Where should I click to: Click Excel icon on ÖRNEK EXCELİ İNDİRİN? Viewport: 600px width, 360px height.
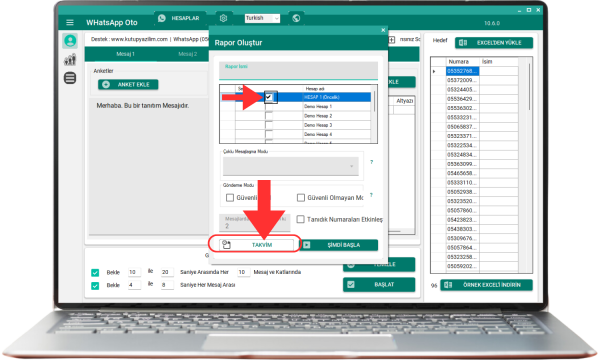click(448, 285)
